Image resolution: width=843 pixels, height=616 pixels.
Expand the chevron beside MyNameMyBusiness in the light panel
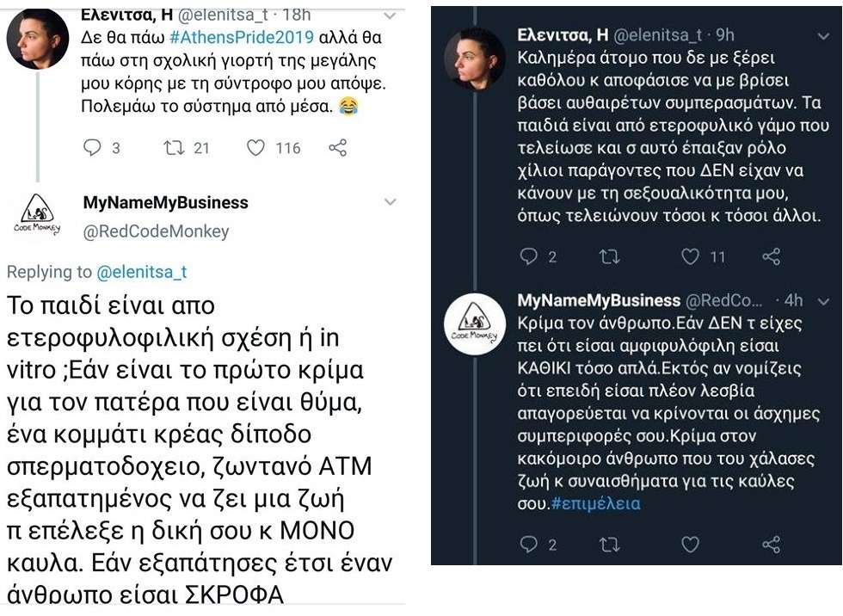(390, 203)
